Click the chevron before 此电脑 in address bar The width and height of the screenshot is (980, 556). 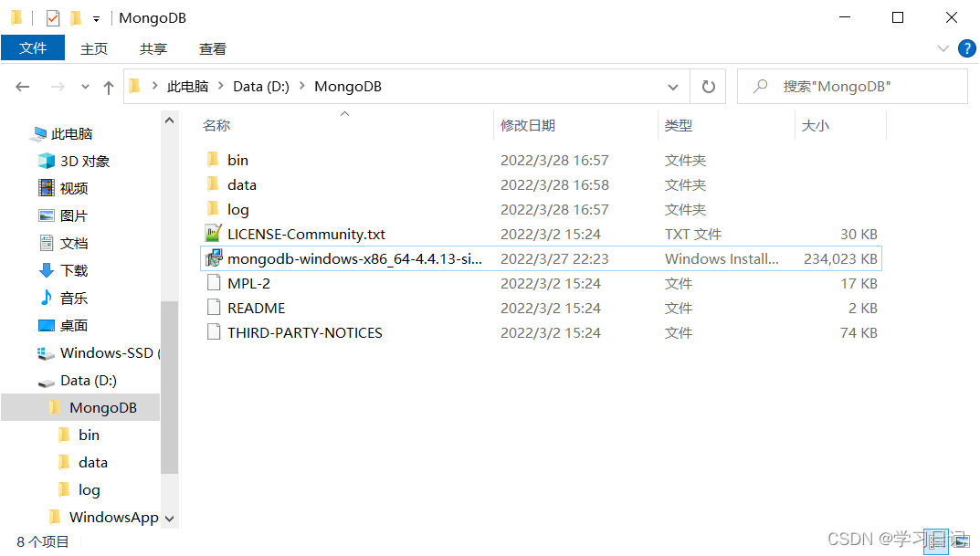[x=154, y=86]
